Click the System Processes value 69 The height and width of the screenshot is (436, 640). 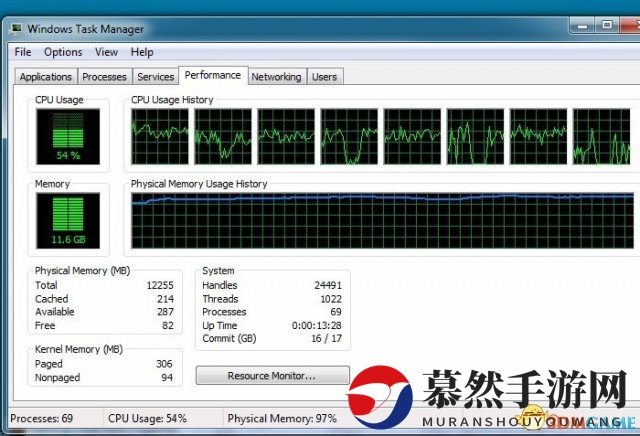336,312
